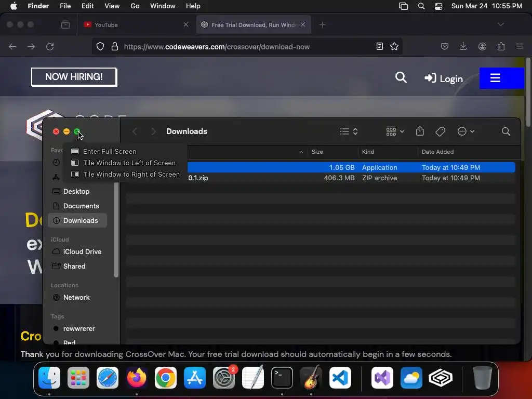Launch Safari from the Dock
The image size is (532, 399).
tap(108, 377)
